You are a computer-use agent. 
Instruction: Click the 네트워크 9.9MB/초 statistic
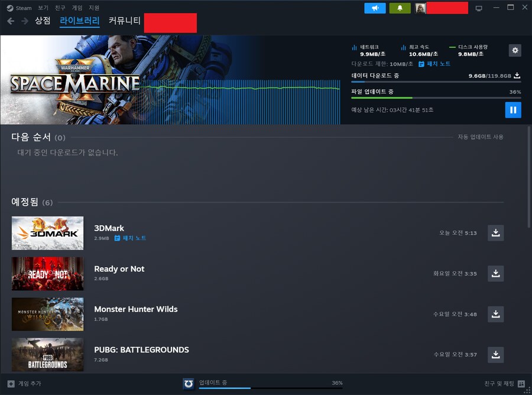[x=369, y=51]
